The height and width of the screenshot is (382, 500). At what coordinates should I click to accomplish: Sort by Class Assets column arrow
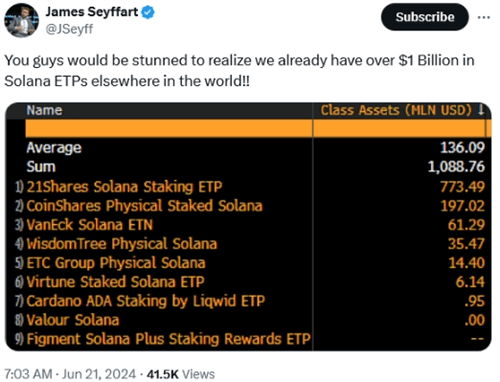481,110
